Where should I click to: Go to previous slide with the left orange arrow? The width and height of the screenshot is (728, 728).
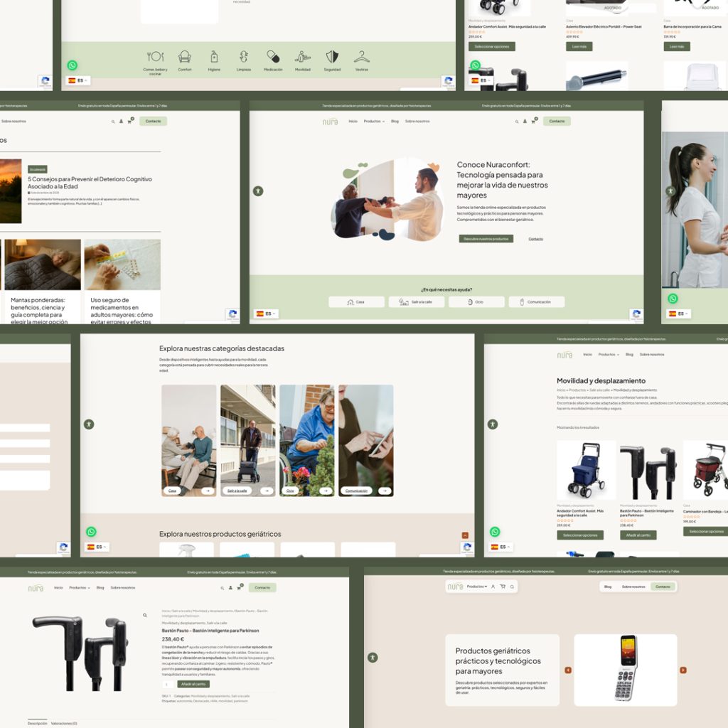pos(568,670)
